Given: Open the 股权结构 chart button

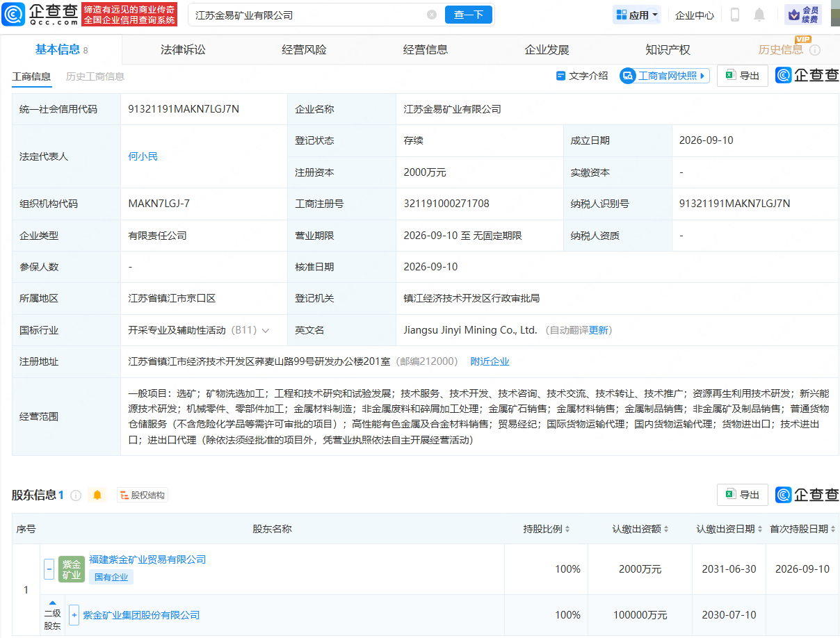Looking at the screenshot, I should (143, 495).
